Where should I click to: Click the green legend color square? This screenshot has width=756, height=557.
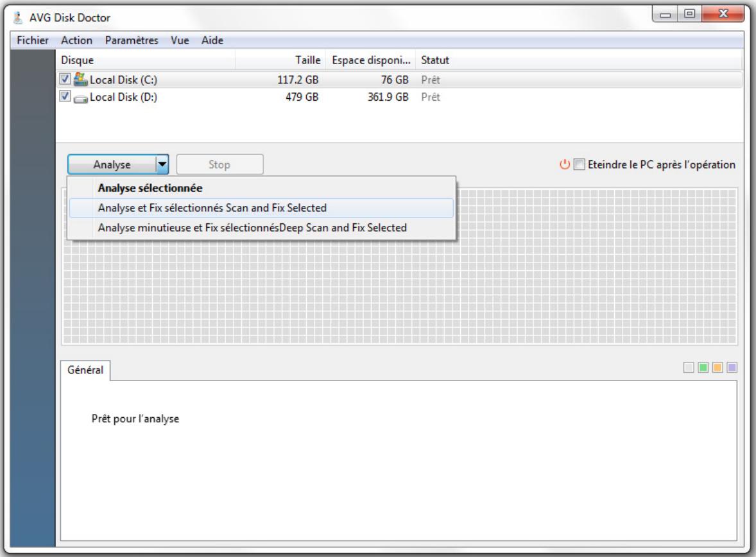pyautogui.click(x=703, y=368)
